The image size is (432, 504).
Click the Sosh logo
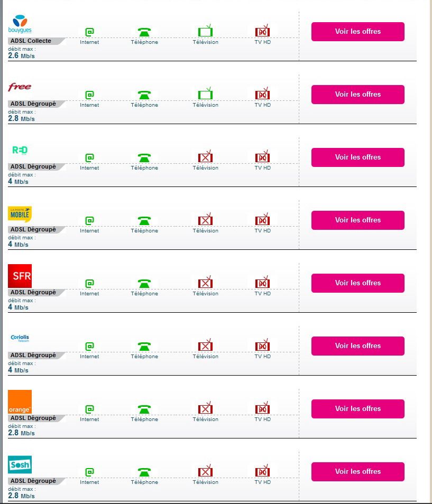coord(20,465)
